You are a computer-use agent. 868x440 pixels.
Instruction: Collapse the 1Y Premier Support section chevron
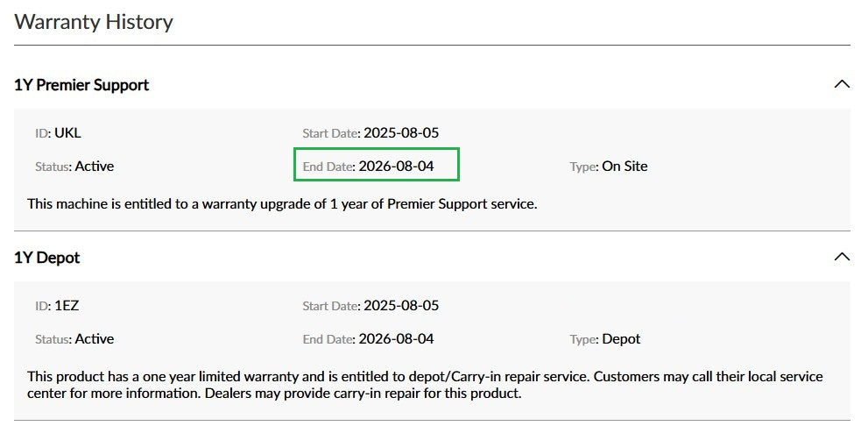pyautogui.click(x=842, y=84)
